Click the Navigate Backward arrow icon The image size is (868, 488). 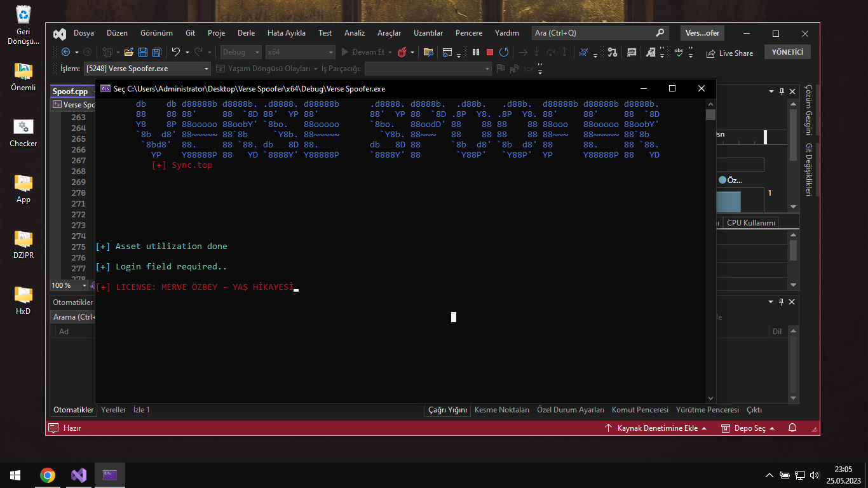(66, 52)
